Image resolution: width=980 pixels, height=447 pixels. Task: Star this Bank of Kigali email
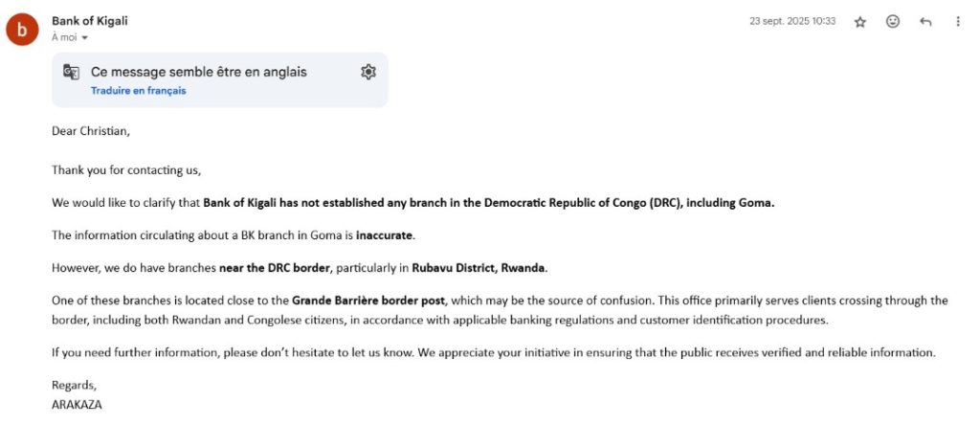pyautogui.click(x=859, y=22)
